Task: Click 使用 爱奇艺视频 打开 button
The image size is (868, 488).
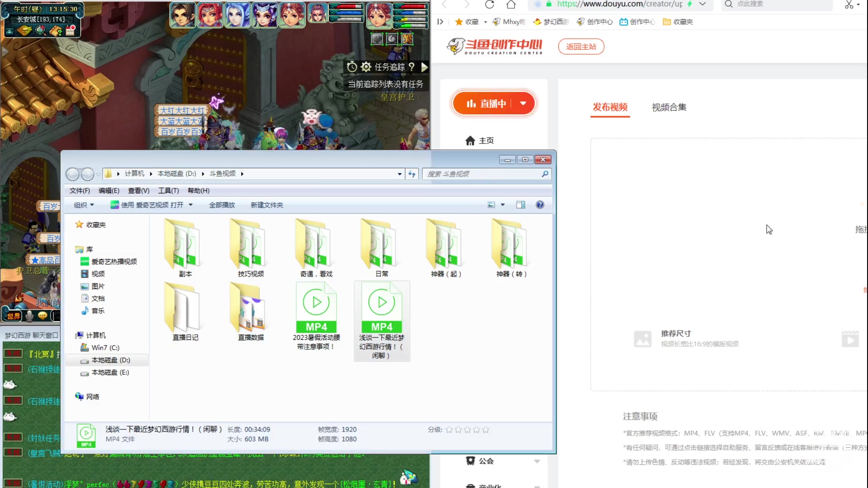Action: [x=147, y=205]
